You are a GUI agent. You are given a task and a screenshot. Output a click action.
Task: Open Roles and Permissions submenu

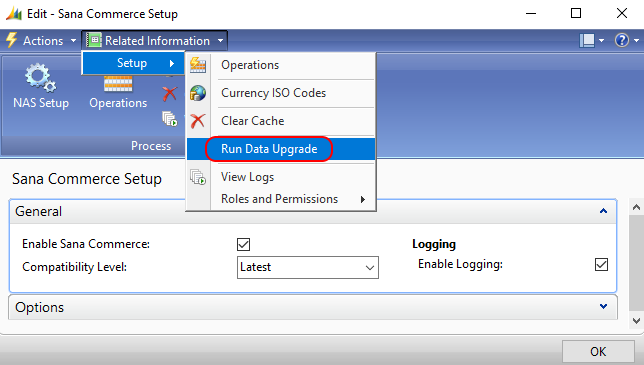pos(281,199)
